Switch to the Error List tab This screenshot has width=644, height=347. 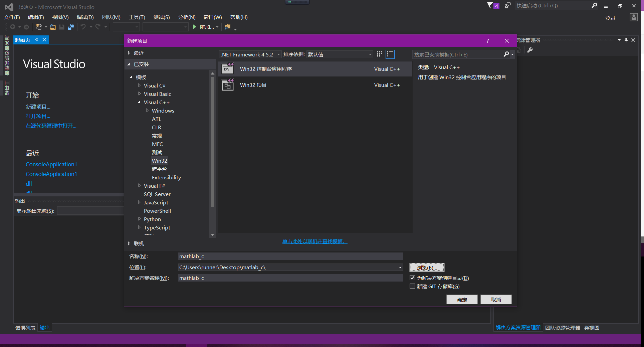(x=25, y=328)
